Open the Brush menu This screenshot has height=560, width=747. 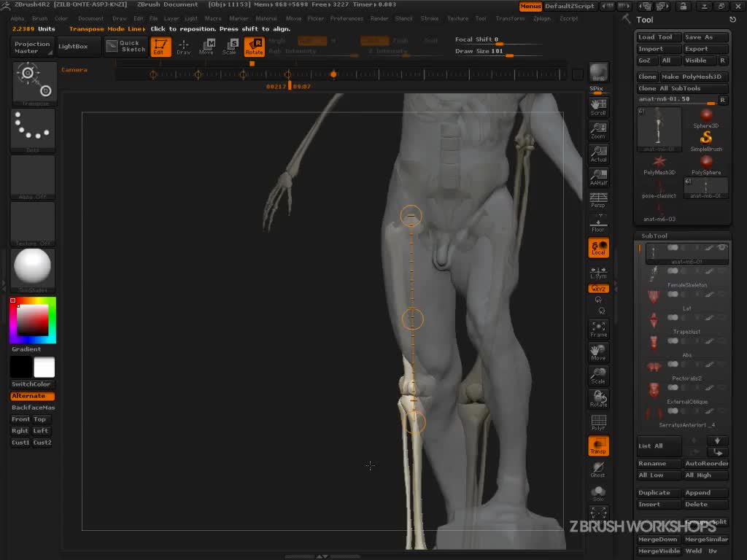(x=40, y=18)
